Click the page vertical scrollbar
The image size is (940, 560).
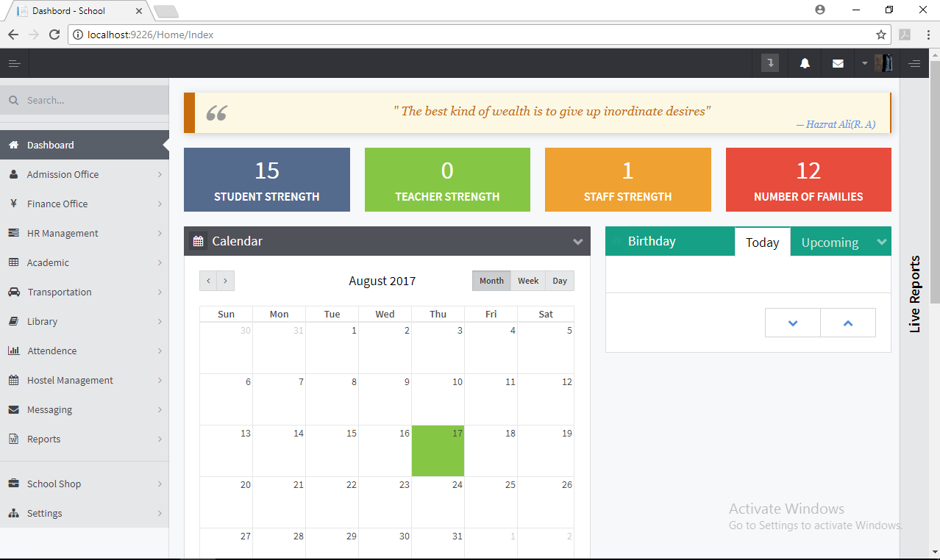(935, 182)
